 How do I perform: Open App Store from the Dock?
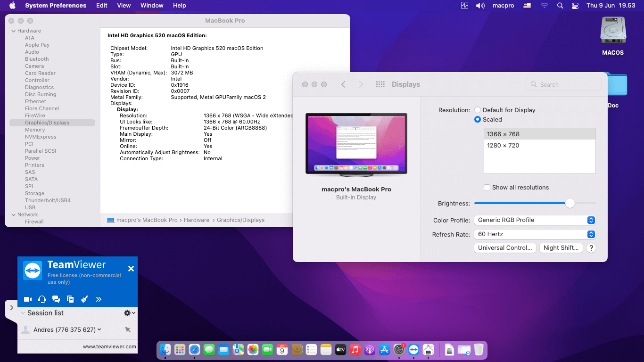pos(385,349)
